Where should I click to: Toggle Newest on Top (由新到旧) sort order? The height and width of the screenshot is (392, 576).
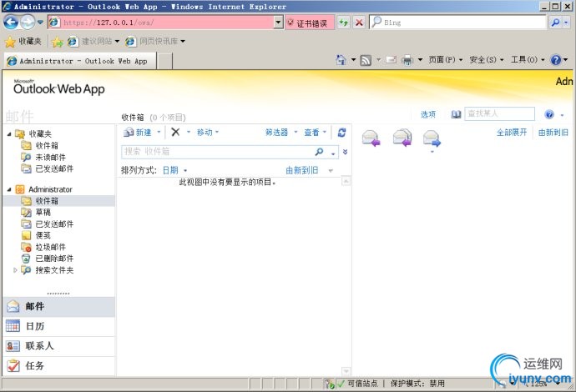(302, 170)
